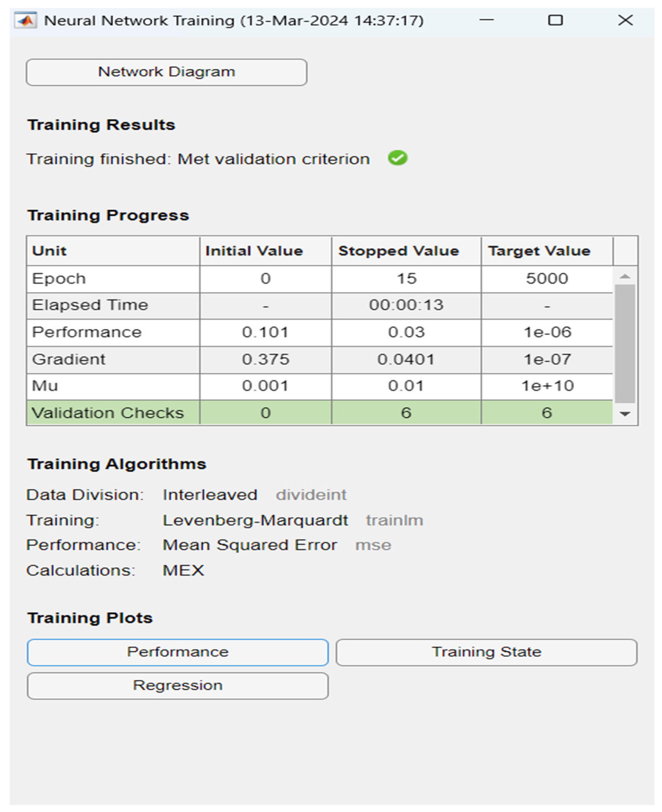
Task: Minimize the Neural Network Training window
Action: 487,20
